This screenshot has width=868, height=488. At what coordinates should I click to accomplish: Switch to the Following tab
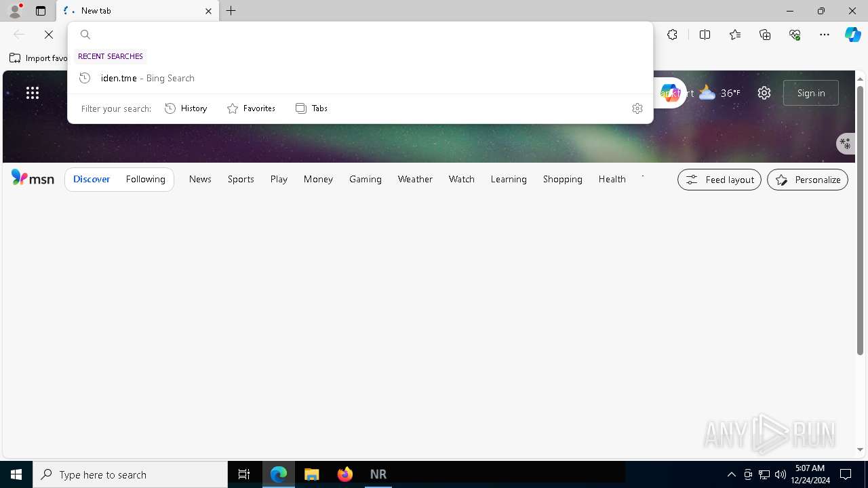[x=145, y=179]
